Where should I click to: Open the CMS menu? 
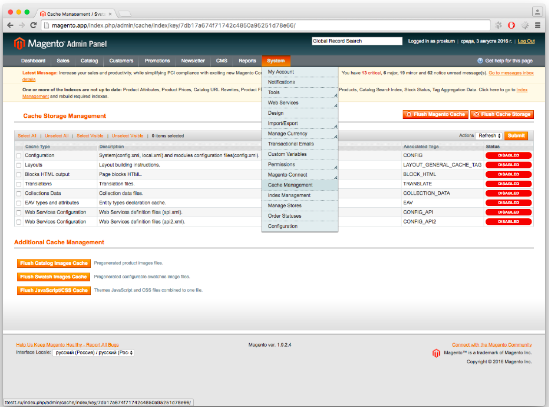222,61
